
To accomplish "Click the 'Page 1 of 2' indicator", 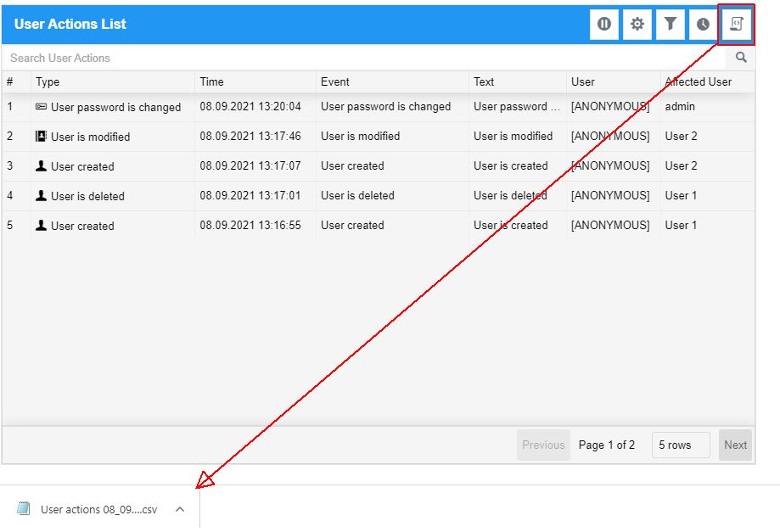I will [606, 445].
